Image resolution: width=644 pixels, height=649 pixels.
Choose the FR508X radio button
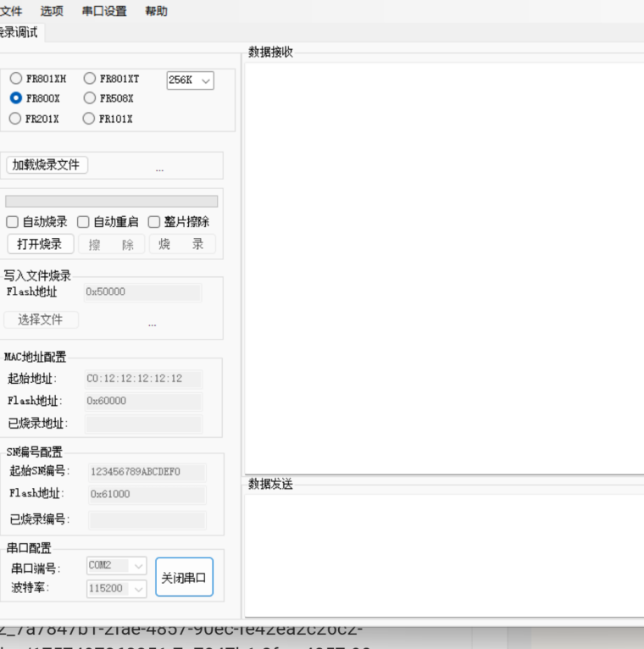coord(90,98)
